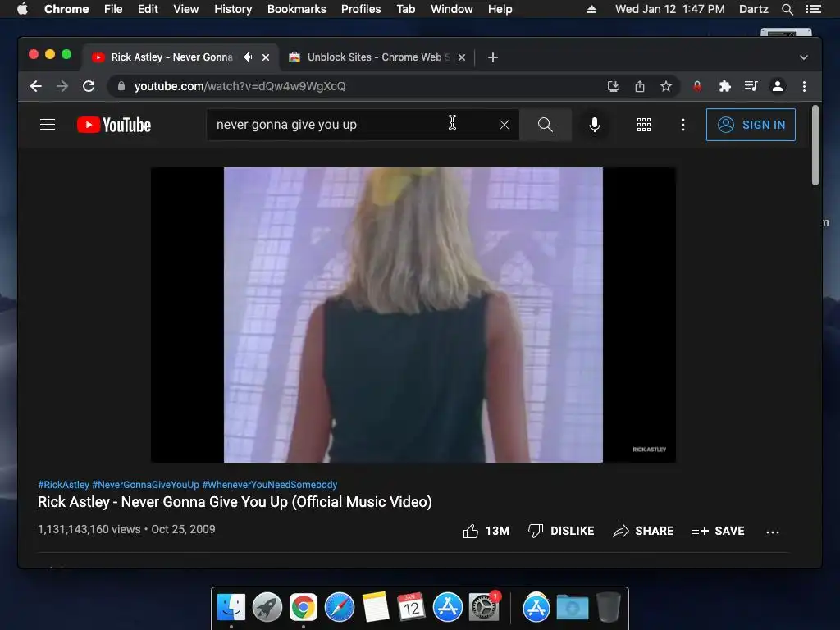Open Launchpad from the Dock
840x630 pixels.
tap(267, 608)
